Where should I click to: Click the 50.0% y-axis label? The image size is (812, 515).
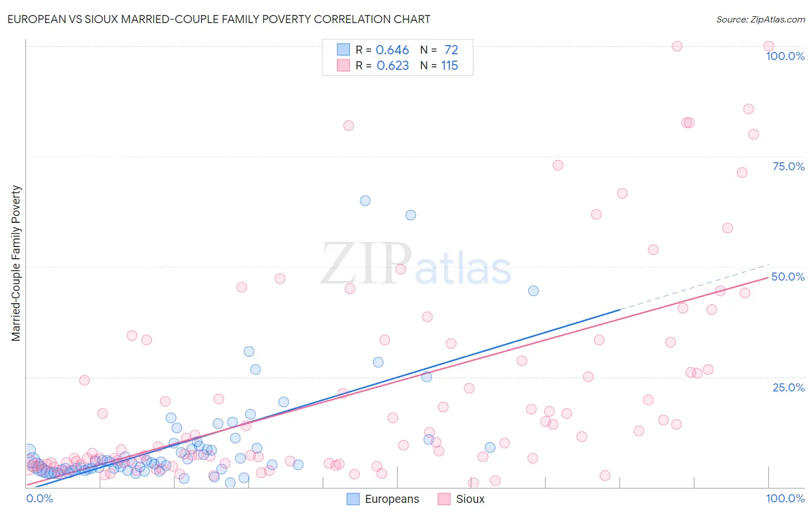(x=788, y=277)
